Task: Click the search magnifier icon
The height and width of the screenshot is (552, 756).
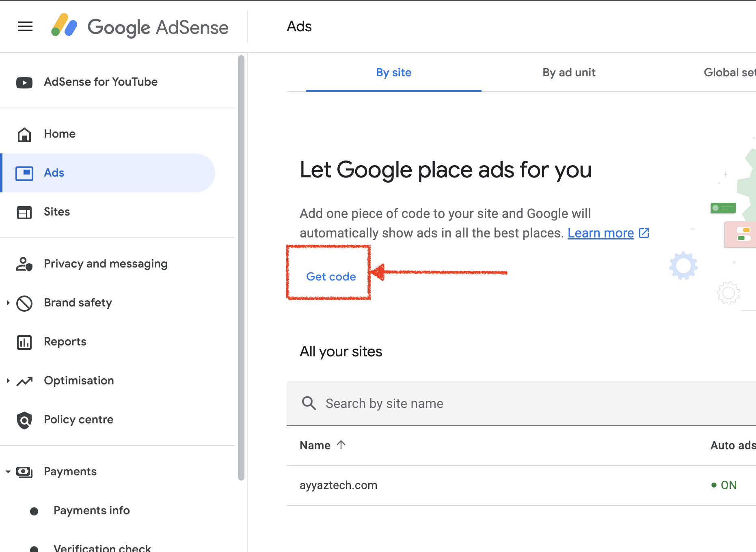Action: pos(309,403)
